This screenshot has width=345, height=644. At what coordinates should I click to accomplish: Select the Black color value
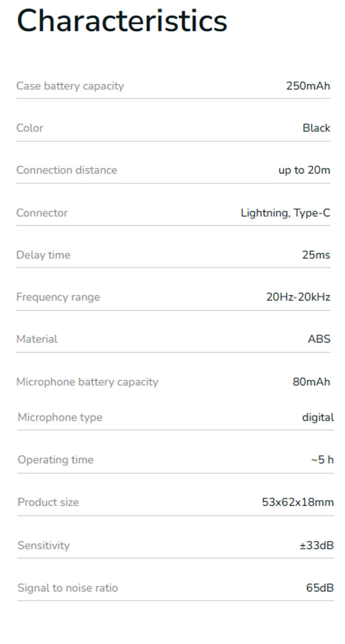[316, 128]
